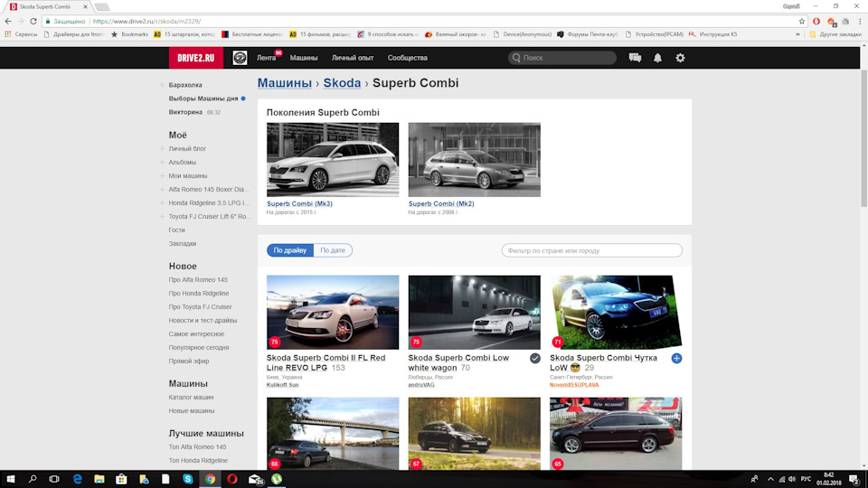Open Личный опыт menu

(353, 58)
